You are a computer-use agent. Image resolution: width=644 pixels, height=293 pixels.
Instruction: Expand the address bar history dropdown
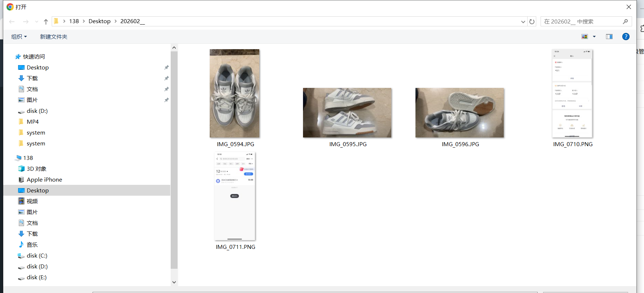[x=523, y=22]
